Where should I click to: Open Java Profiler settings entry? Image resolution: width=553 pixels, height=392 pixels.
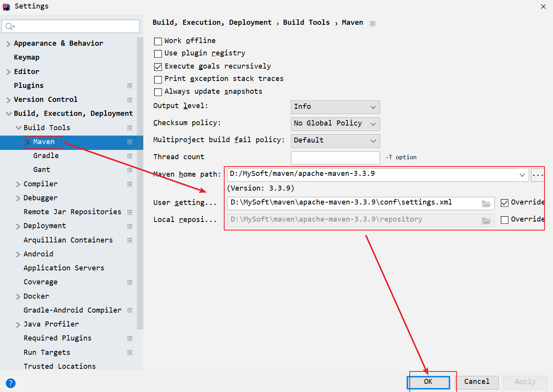pyautogui.click(x=51, y=324)
